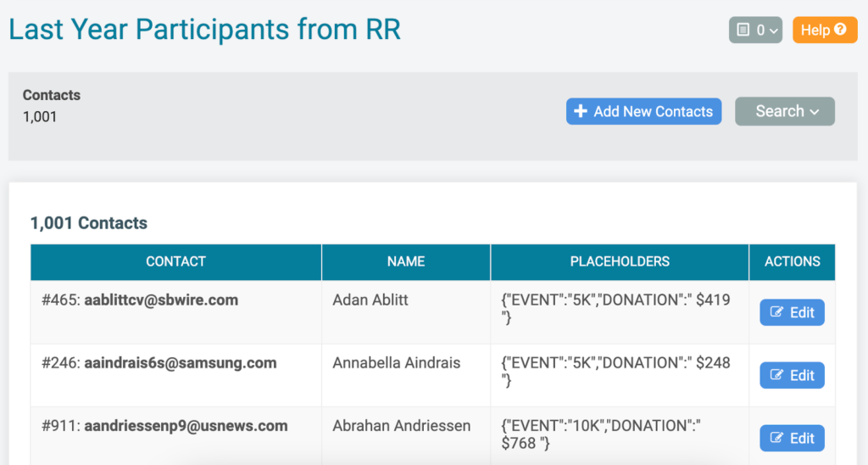Click the Add New Contacts button
The height and width of the screenshot is (465, 868).
[x=644, y=111]
